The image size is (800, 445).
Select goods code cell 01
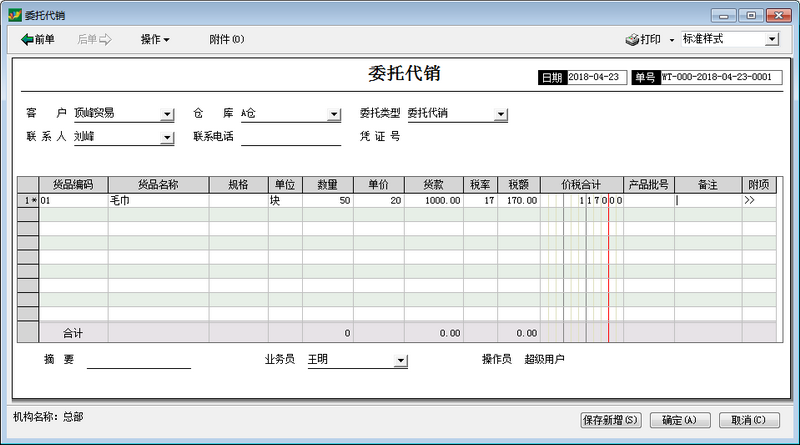coord(73,201)
